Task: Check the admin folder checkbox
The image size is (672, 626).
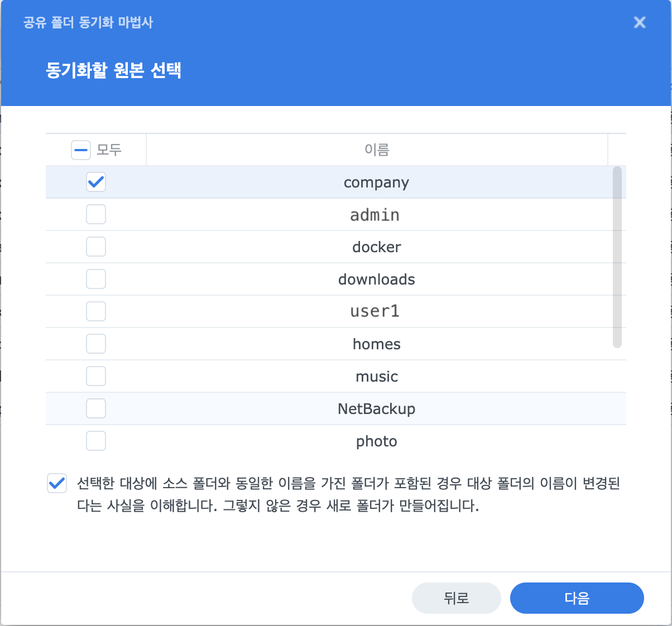Action: (x=96, y=214)
